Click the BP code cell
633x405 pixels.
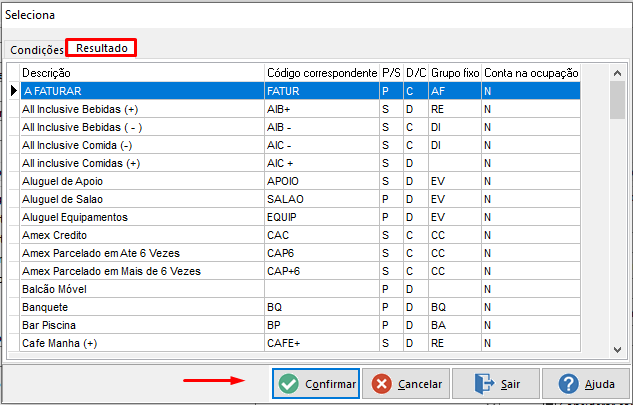[322, 325]
